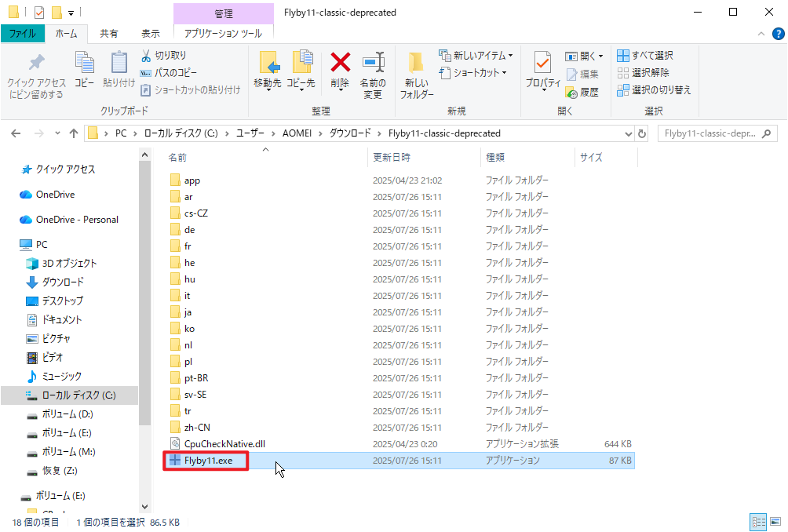Screen dimensions: 788x532
Task: Click Select all (すべて選択)
Action: tap(645, 55)
